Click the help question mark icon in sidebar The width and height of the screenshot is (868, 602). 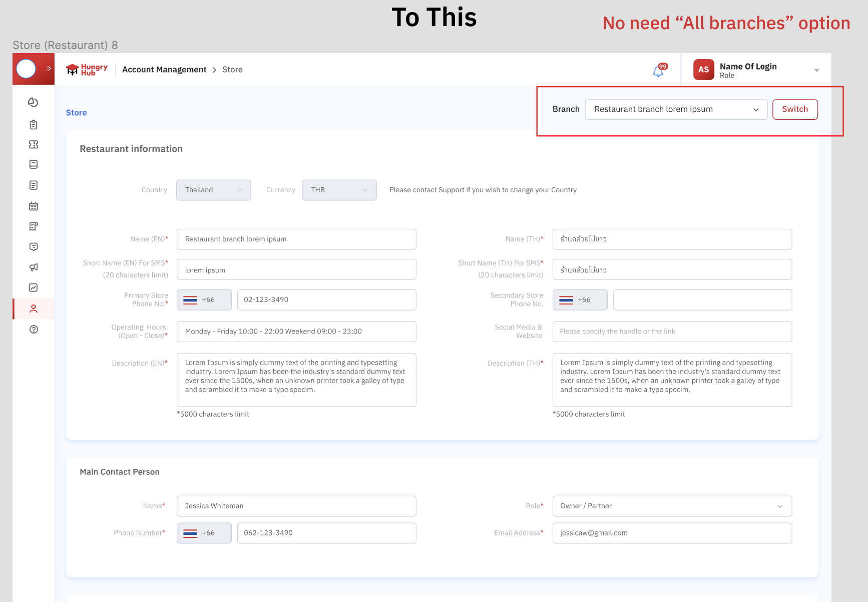(x=33, y=329)
